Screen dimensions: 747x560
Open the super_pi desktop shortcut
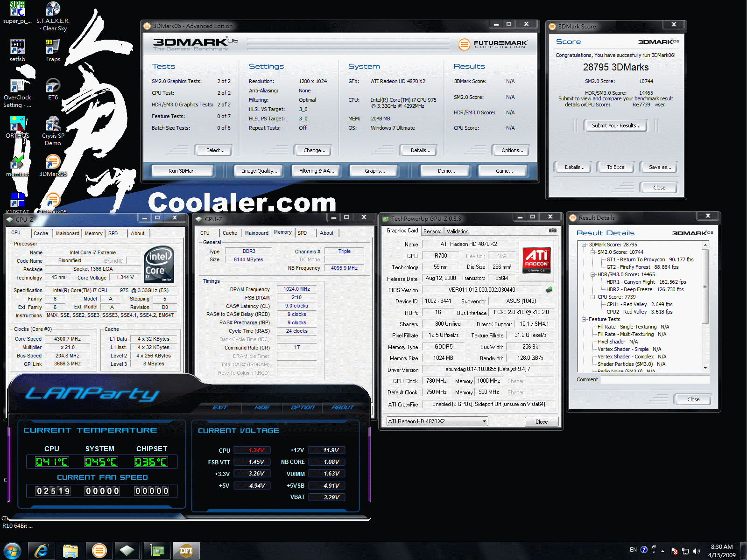click(17, 13)
